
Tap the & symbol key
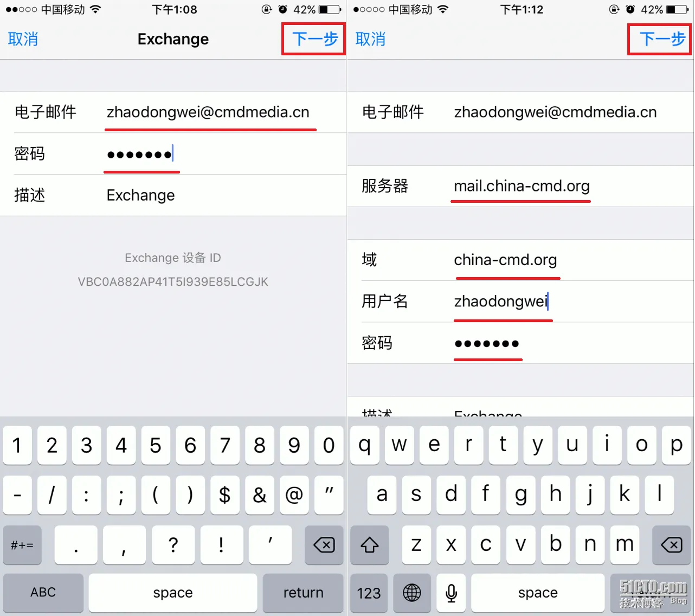(259, 495)
